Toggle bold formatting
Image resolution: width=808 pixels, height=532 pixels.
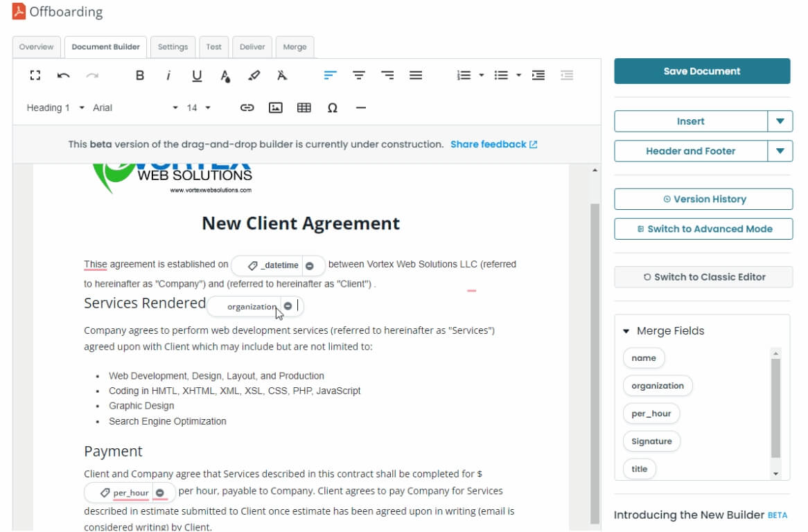point(139,76)
